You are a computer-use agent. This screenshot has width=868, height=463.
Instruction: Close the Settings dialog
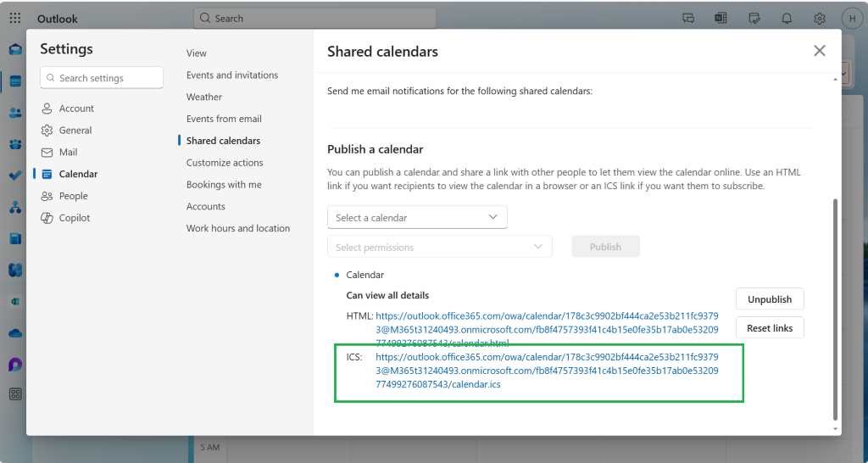coord(820,51)
